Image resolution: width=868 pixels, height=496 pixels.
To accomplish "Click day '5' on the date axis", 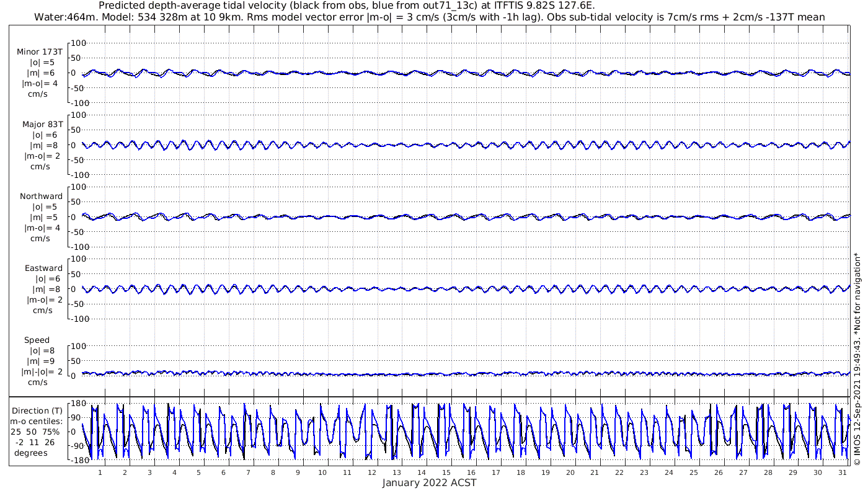I will pyautogui.click(x=199, y=472).
